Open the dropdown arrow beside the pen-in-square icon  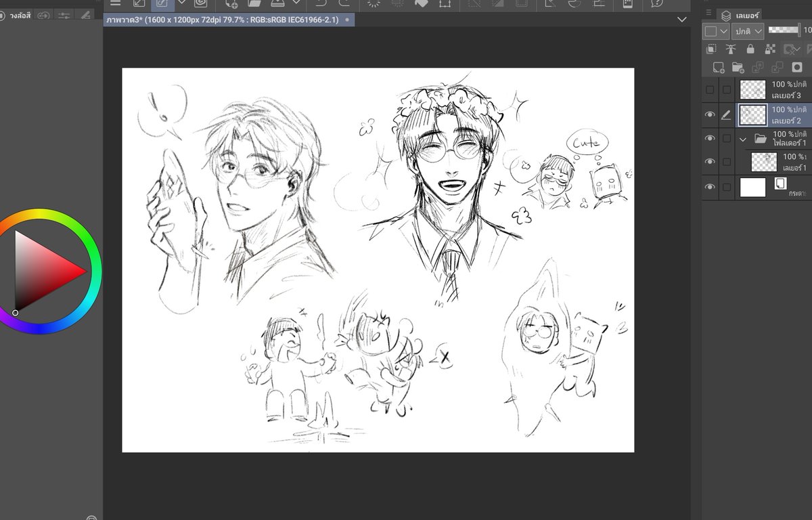(181, 3)
